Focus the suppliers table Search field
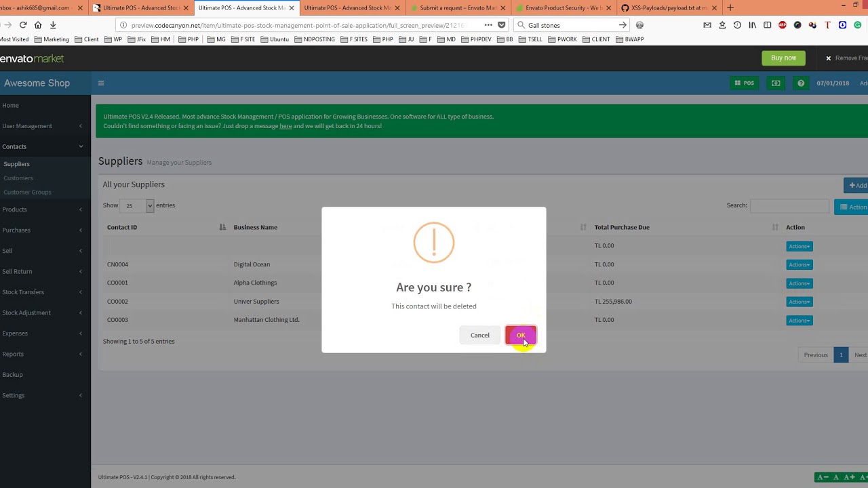This screenshot has height=488, width=868. (789, 205)
